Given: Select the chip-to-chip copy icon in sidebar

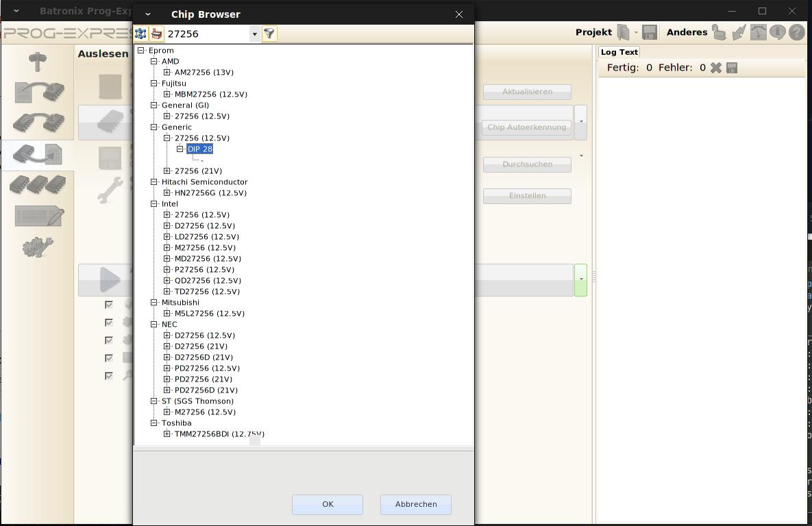Looking at the screenshot, I should (39, 122).
